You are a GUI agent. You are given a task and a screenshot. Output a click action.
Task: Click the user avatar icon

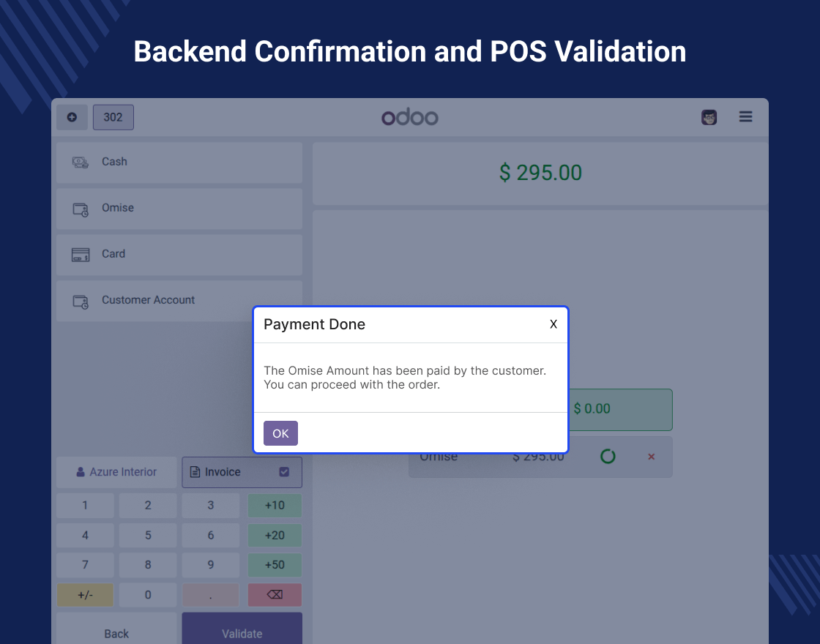click(x=709, y=117)
